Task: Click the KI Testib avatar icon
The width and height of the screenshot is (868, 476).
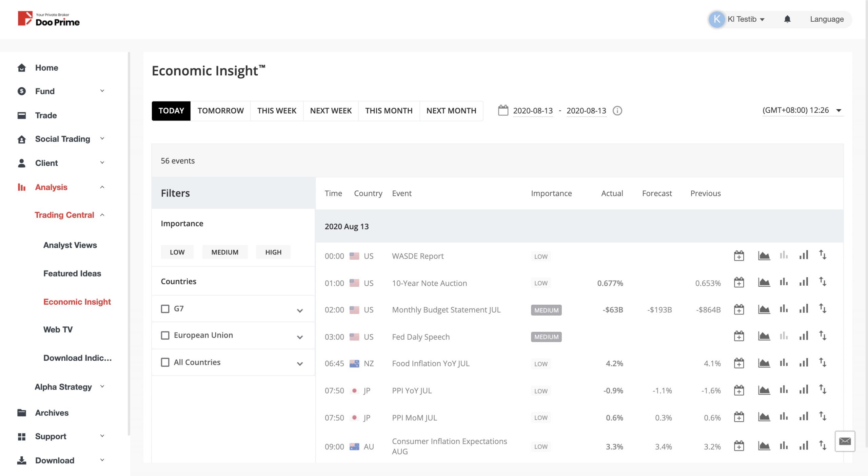Action: pyautogui.click(x=716, y=19)
